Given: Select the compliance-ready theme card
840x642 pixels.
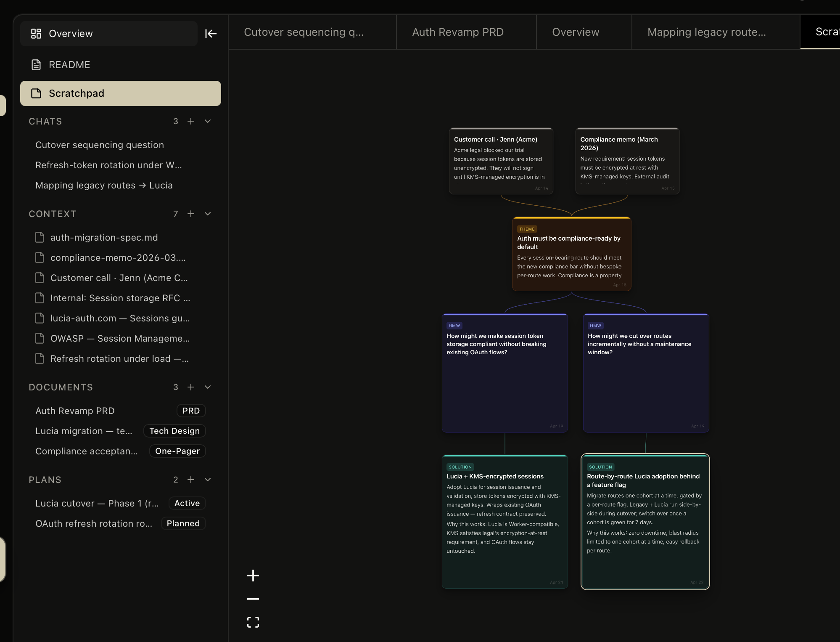Looking at the screenshot, I should pos(571,252).
